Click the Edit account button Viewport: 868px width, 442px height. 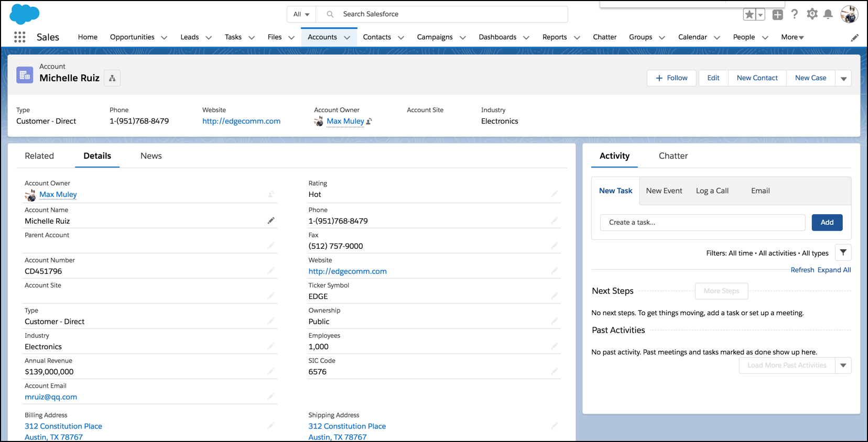pyautogui.click(x=713, y=78)
